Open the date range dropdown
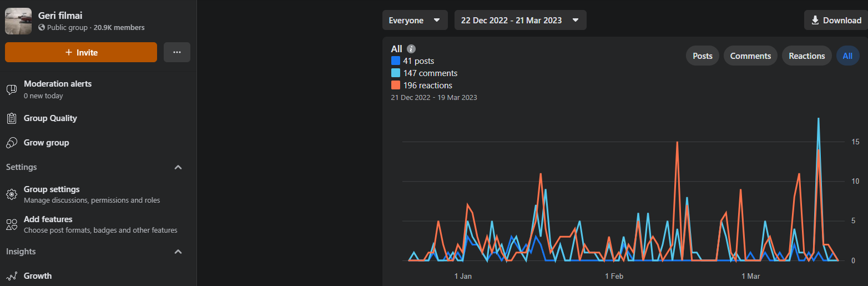Image resolution: width=868 pixels, height=286 pixels. [x=520, y=21]
